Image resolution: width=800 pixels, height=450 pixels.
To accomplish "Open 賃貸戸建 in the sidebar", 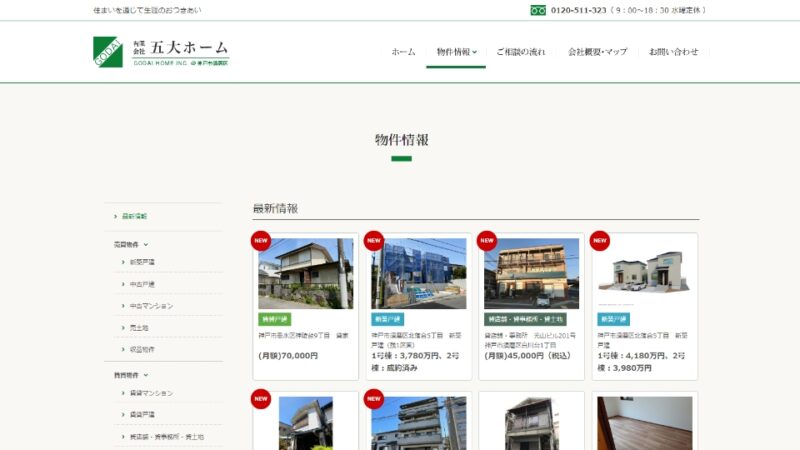I will pos(142,415).
